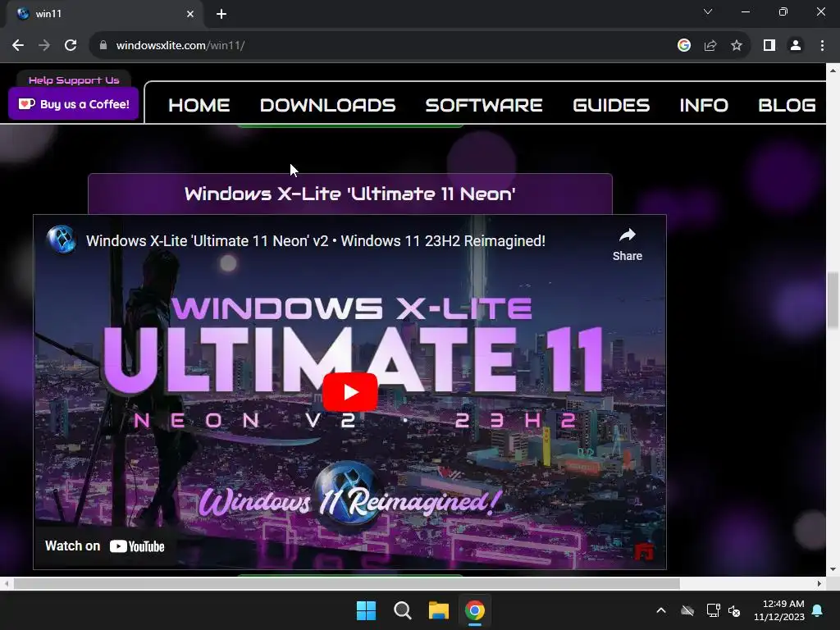Click the scroll down arrow

pos(833,569)
